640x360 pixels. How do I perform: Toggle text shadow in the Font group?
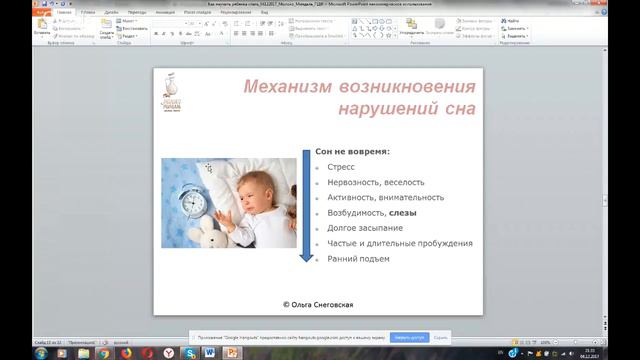pos(180,34)
